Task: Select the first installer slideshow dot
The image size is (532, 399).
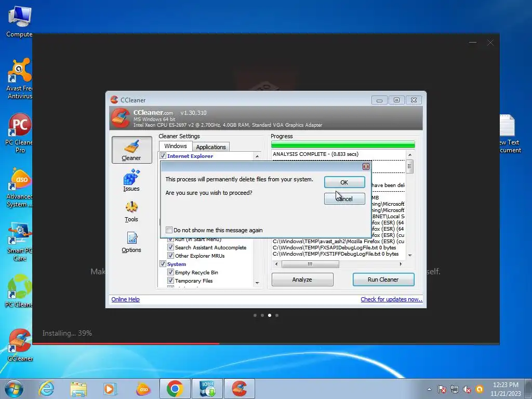Action: tap(255, 315)
